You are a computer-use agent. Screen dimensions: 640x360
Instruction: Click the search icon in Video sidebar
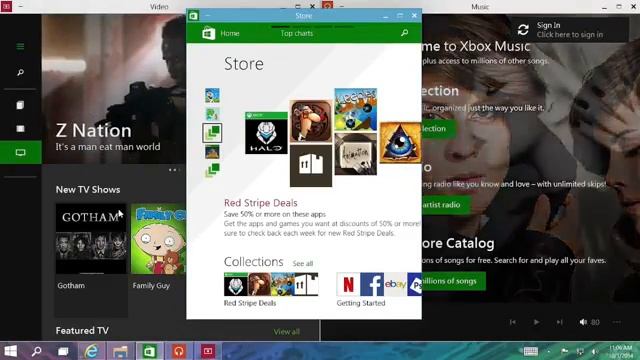tap(20, 73)
